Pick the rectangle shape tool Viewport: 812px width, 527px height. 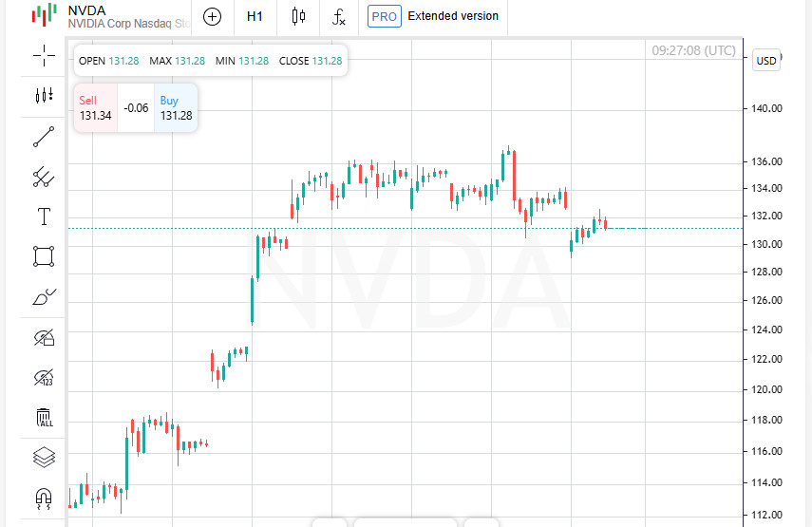click(44, 256)
